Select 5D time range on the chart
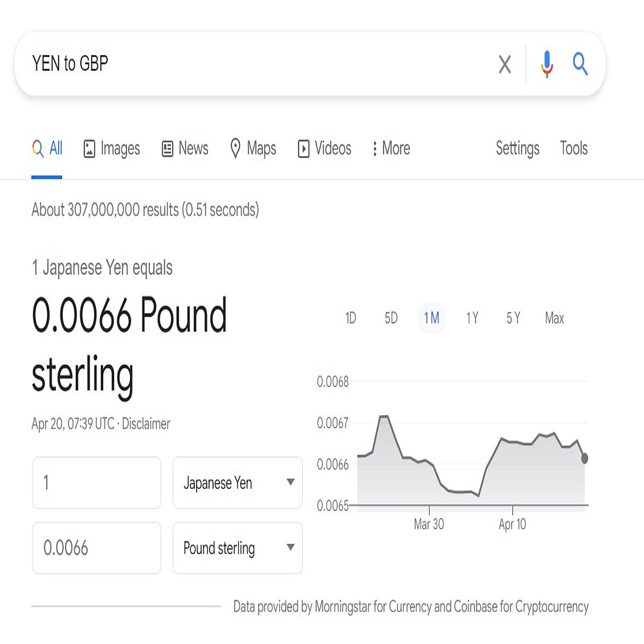 tap(390, 318)
